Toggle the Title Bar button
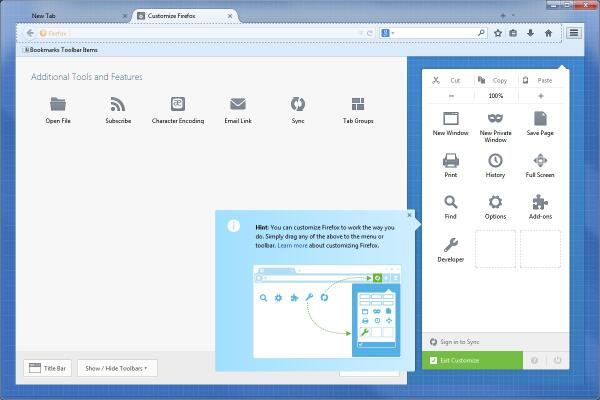Screen dimensions: 600x400 47,368
